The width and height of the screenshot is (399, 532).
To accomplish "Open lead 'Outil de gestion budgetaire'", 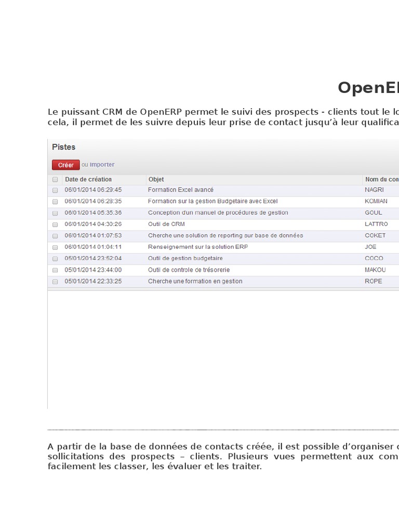I will [x=185, y=258].
